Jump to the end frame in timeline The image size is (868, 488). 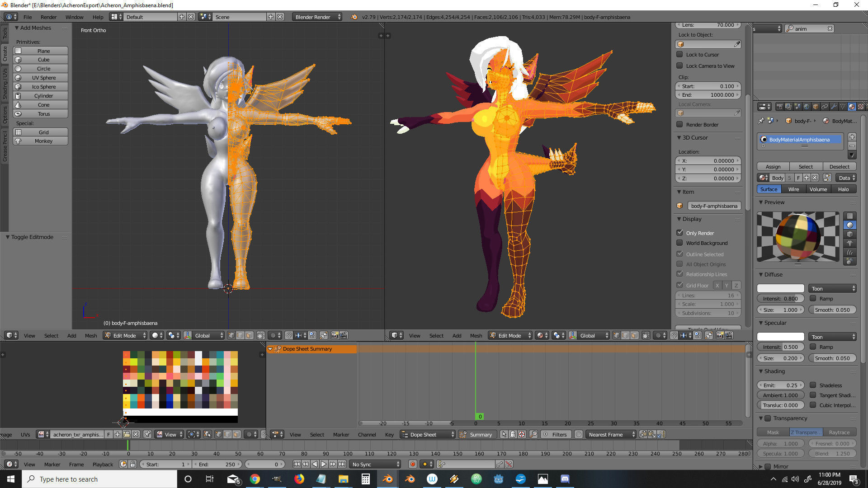click(342, 464)
